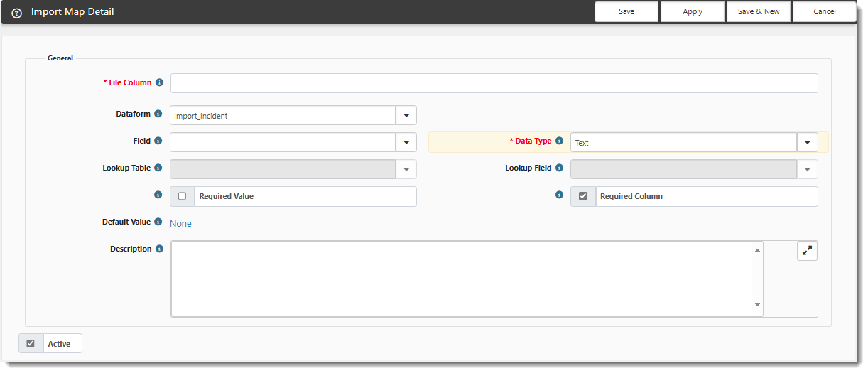
Task: Open the Dataform dropdown arrow
Action: [406, 115]
